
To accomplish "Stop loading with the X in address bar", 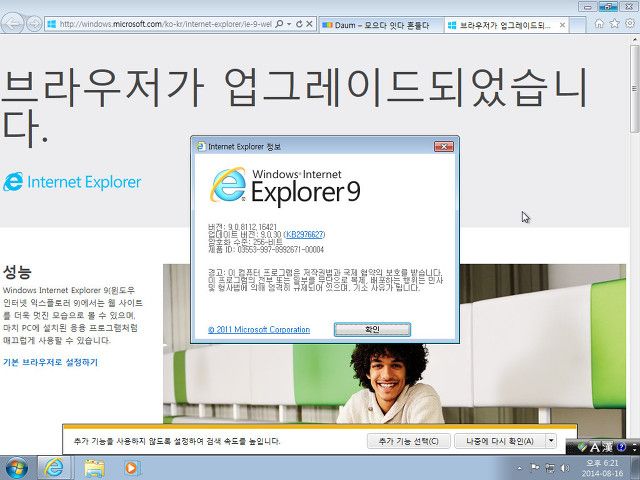I will point(309,24).
